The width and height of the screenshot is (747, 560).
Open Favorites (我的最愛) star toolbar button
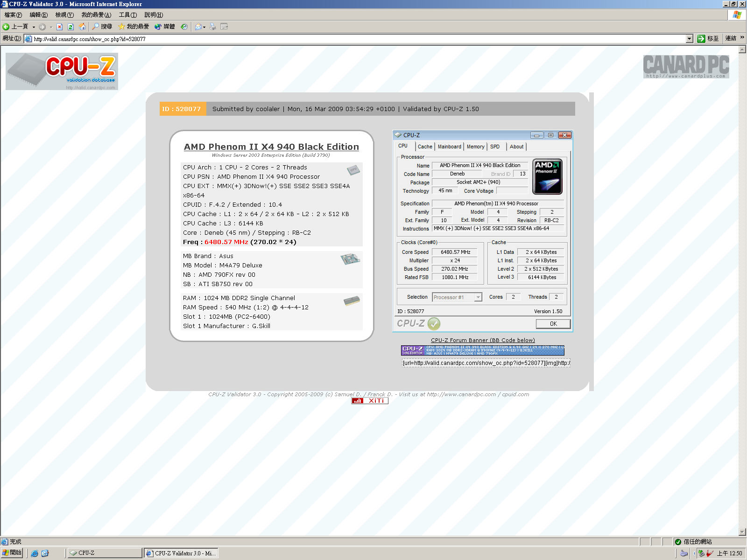coord(134,27)
